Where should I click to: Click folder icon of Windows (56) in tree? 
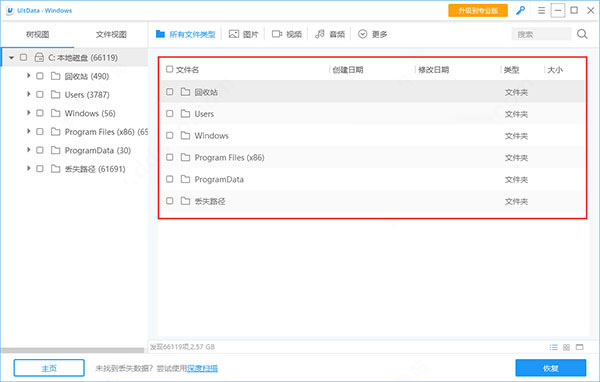pyautogui.click(x=55, y=113)
